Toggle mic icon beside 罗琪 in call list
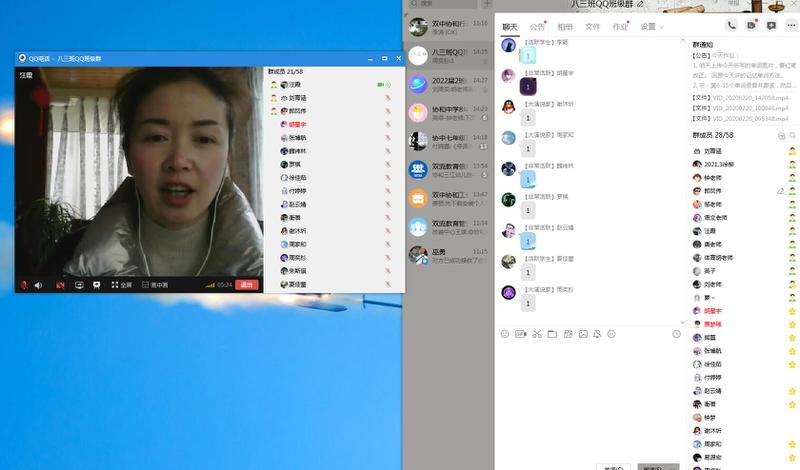The height and width of the screenshot is (470, 800). point(388,164)
